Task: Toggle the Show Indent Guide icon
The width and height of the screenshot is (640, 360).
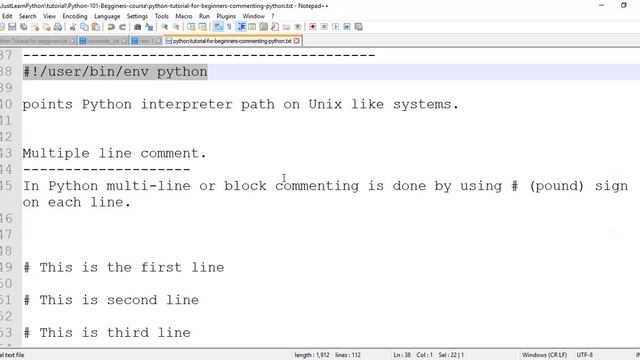Action: click(x=241, y=27)
